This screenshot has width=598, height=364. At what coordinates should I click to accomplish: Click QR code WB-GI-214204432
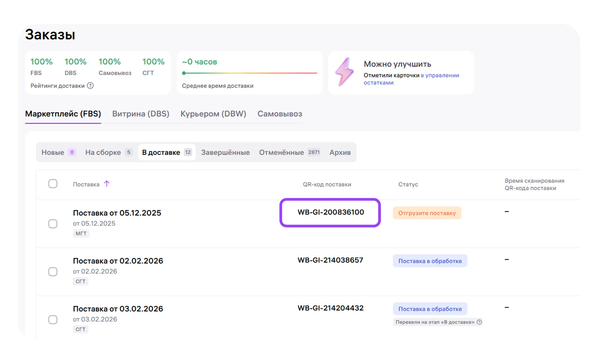click(330, 308)
